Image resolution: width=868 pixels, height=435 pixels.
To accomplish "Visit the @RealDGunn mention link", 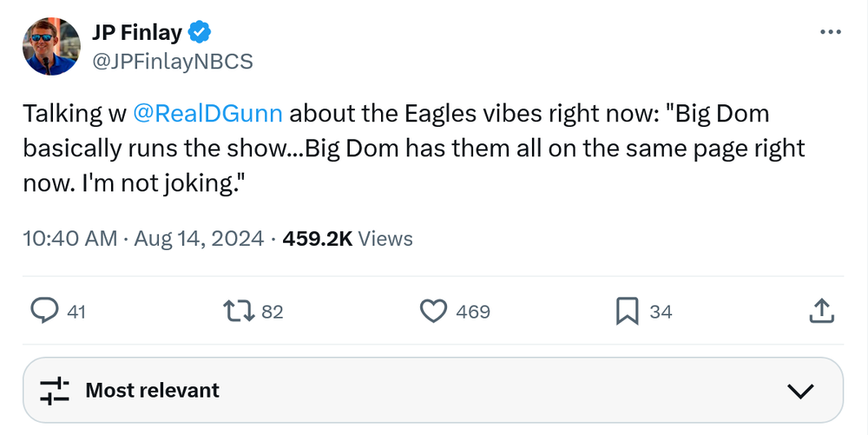I will [x=208, y=114].
